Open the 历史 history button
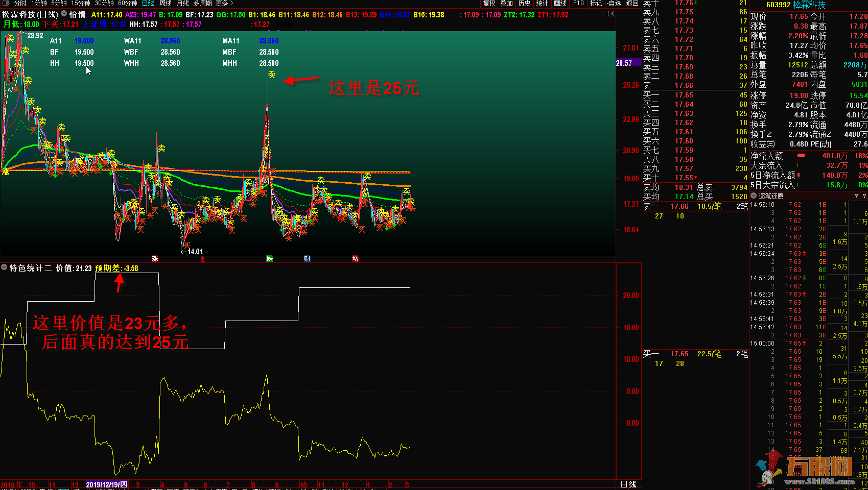This screenshot has height=490, width=868. [524, 3]
